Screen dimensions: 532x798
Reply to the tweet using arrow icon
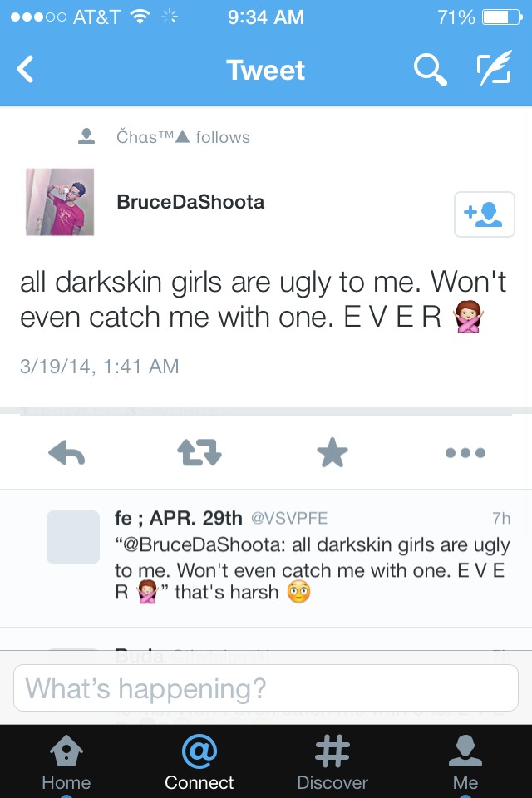(66, 453)
